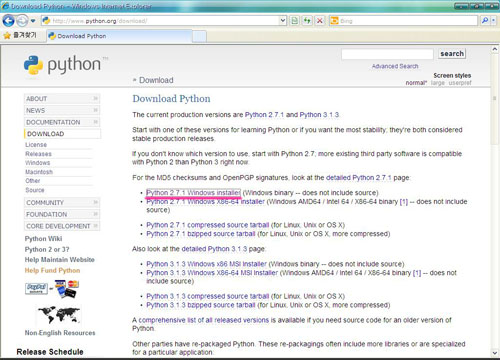Click the Bing provider icon
This screenshot has height=360, width=500.
(334, 21)
